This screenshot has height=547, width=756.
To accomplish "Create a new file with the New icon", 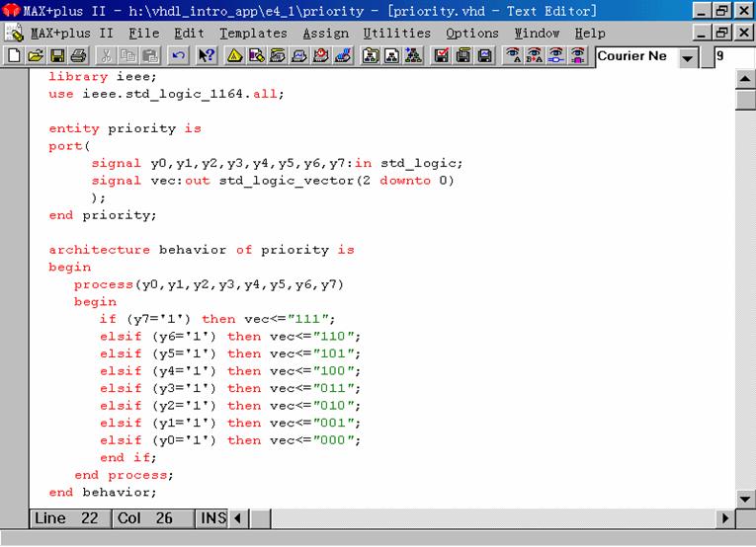I will (x=14, y=56).
